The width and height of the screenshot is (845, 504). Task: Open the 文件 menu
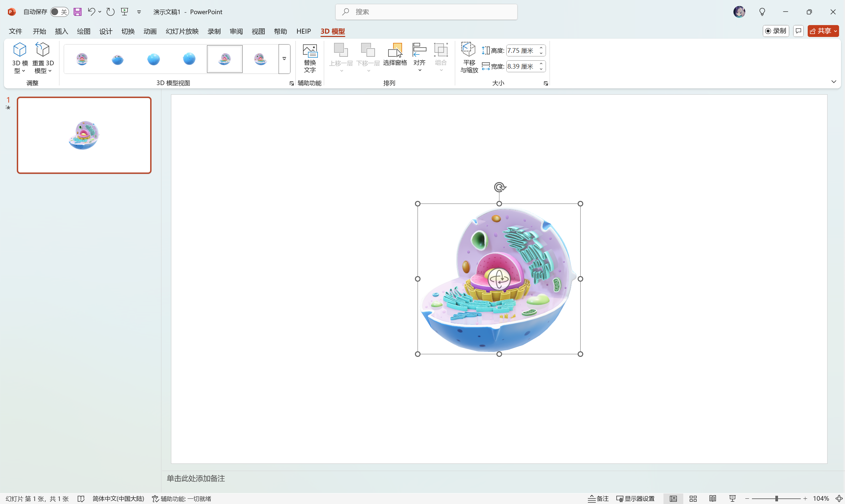click(15, 31)
